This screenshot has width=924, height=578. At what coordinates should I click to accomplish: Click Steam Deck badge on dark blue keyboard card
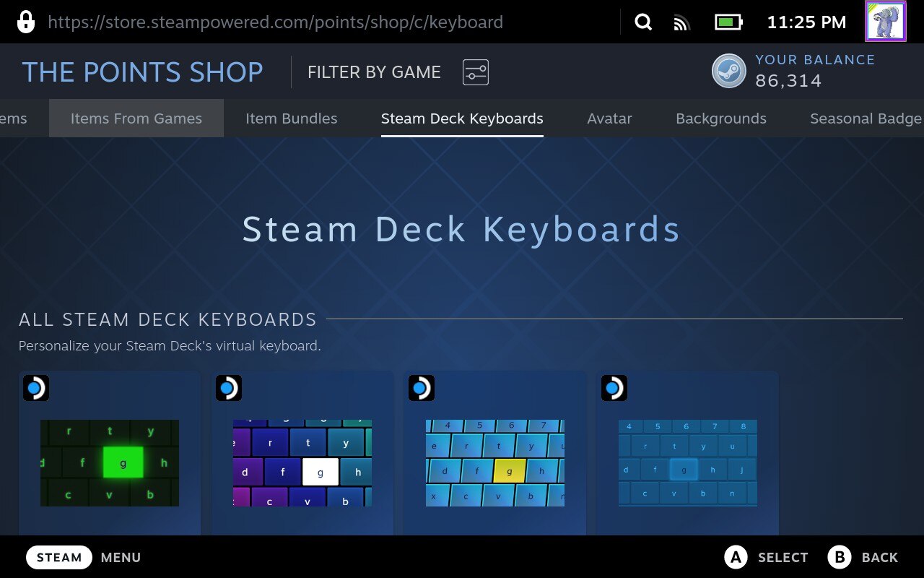[614, 388]
